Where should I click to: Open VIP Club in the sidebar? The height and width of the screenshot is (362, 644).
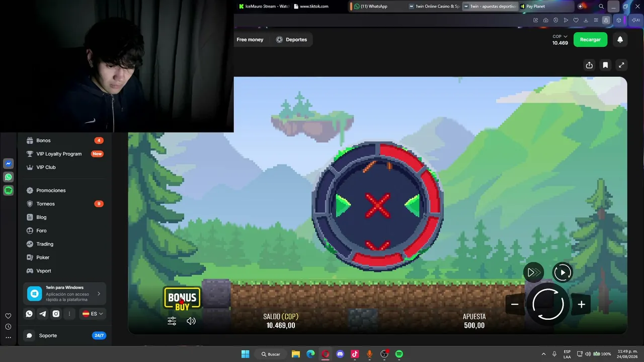pyautogui.click(x=64, y=167)
